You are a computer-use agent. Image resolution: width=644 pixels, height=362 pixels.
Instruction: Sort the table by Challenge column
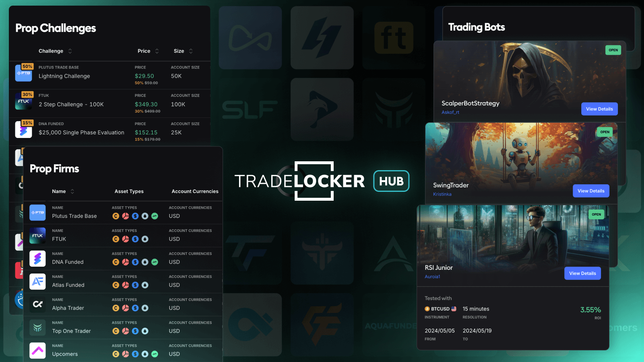point(70,51)
